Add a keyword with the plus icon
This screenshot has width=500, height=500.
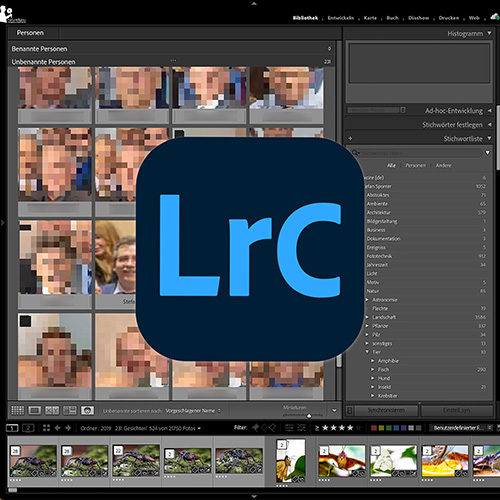click(350, 138)
